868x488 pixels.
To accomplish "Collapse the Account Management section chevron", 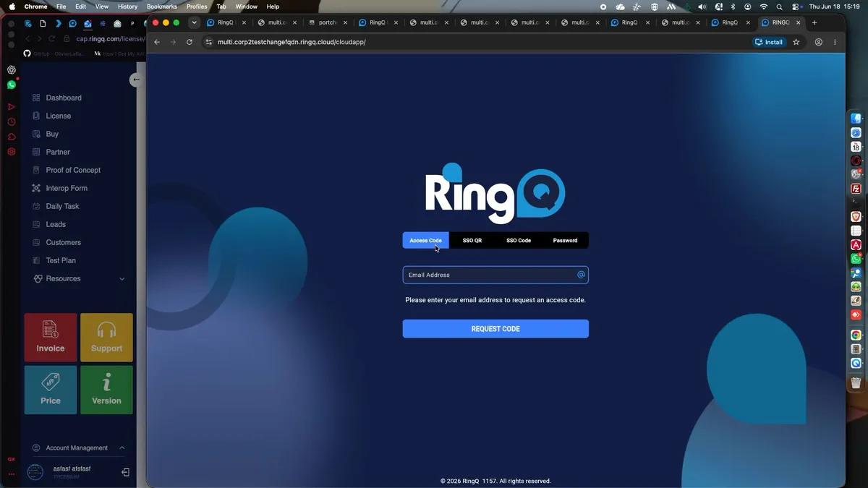I will [122, 448].
